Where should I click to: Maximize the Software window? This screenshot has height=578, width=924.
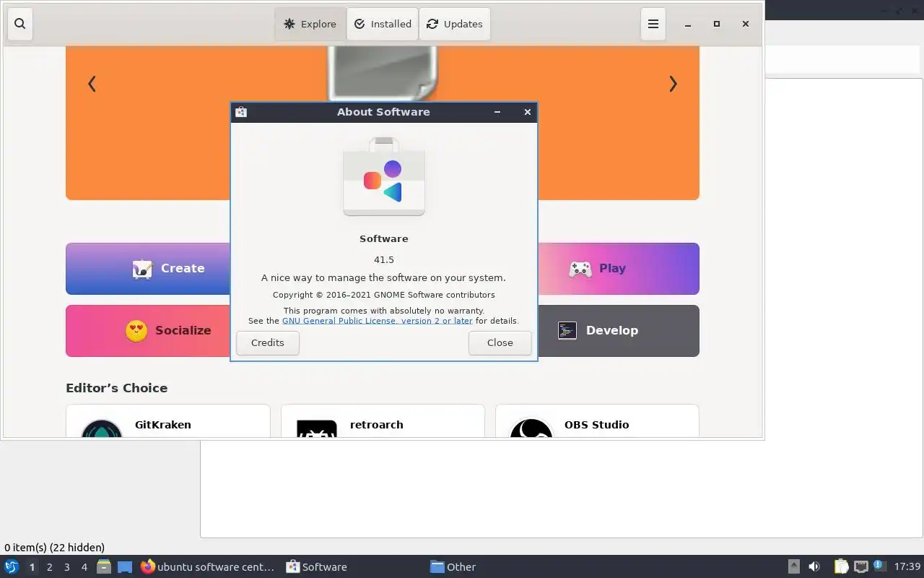pyautogui.click(x=717, y=24)
